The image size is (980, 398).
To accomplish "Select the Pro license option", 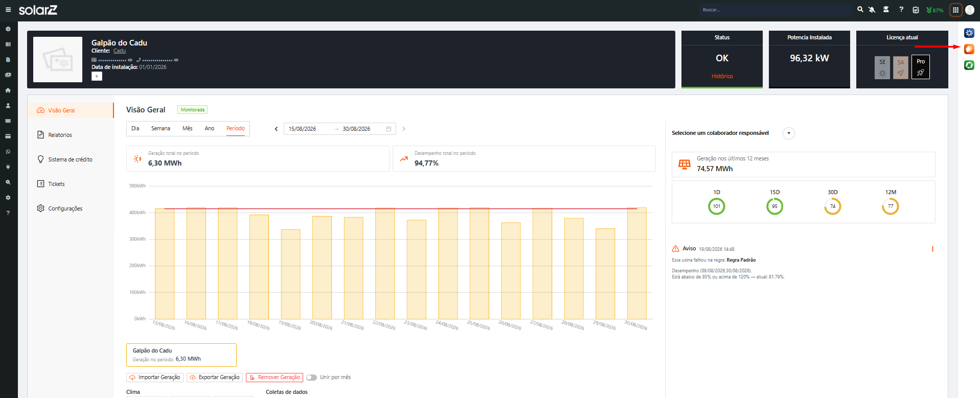I will click(921, 67).
